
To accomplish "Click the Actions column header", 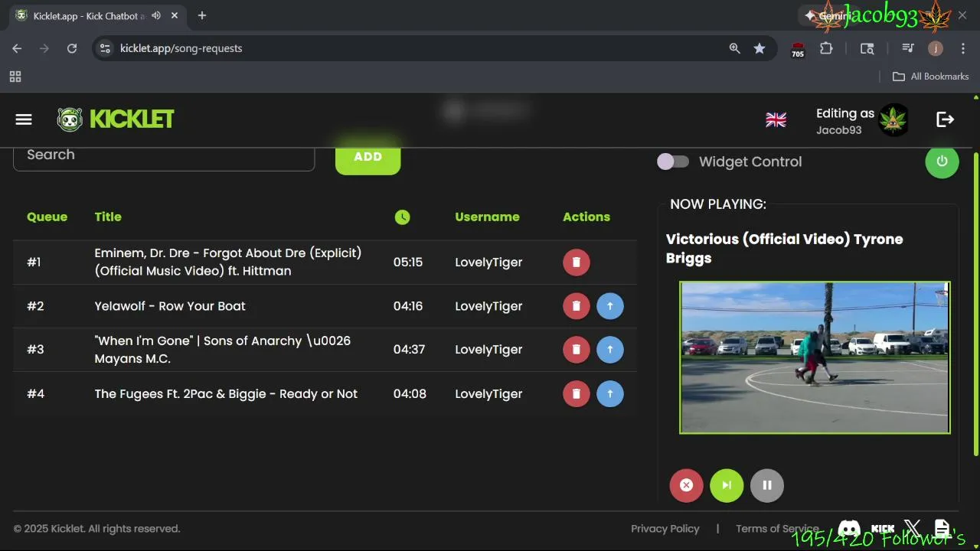I will click(586, 217).
